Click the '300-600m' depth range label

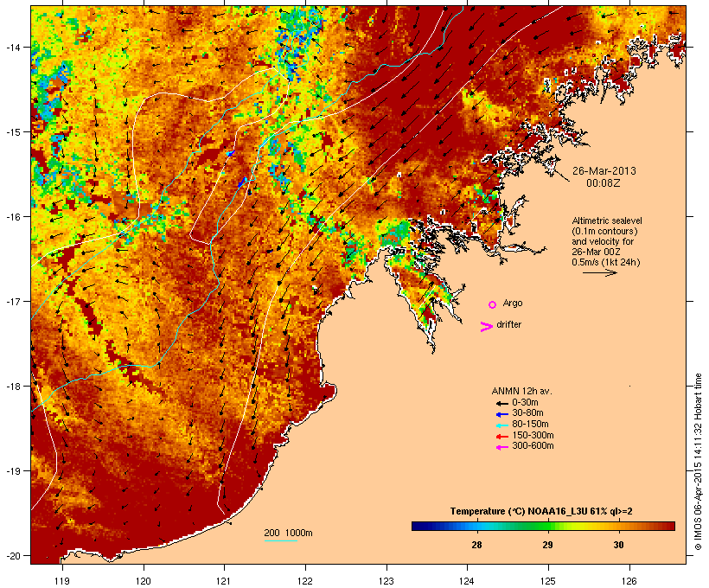coord(533,446)
